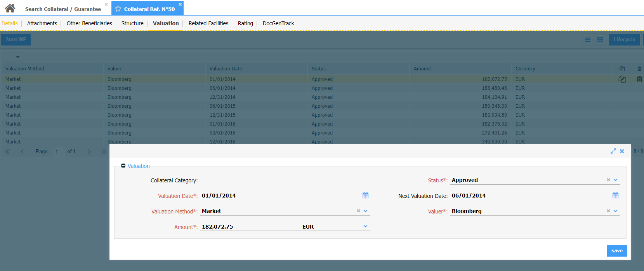Viewport: 644px width, 271px height.
Task: Close the Search Collateral / Guarantee tab
Action: click(106, 4)
